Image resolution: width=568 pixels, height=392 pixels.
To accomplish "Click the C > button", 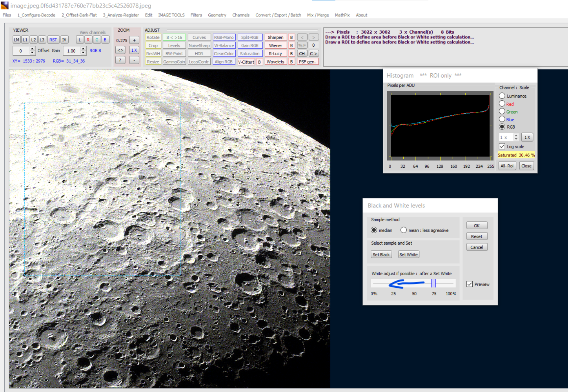I will tap(313, 54).
